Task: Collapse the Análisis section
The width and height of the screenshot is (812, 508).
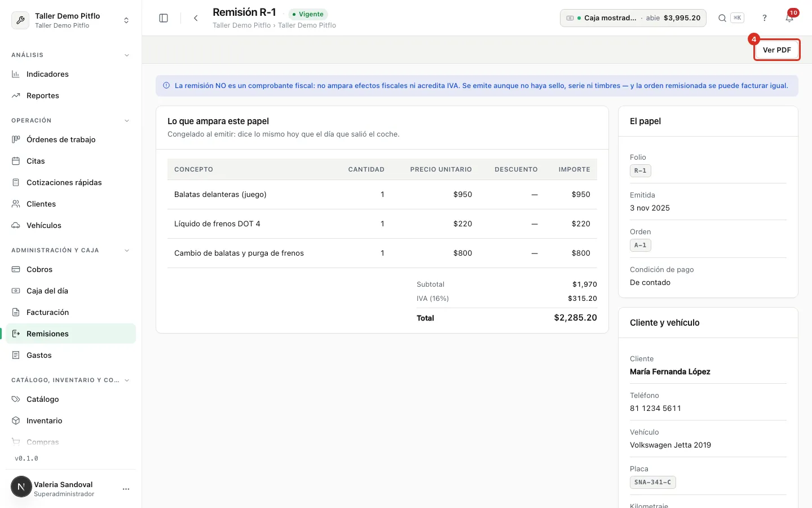Action: (127, 55)
